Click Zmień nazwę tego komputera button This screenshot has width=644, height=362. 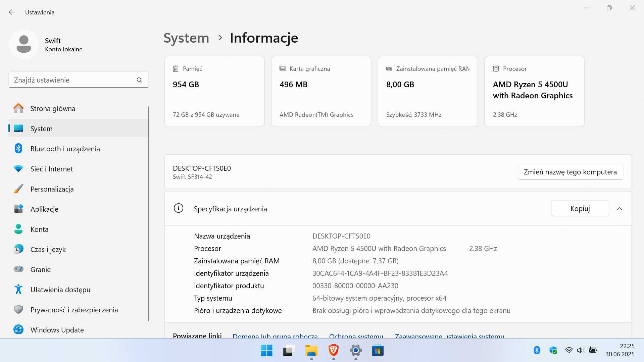click(x=570, y=172)
